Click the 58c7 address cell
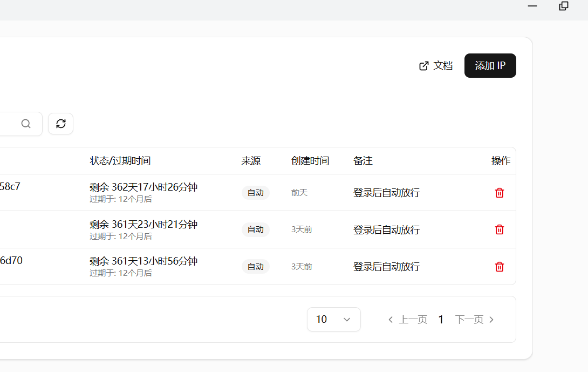This screenshot has width=588, height=372. [10, 186]
